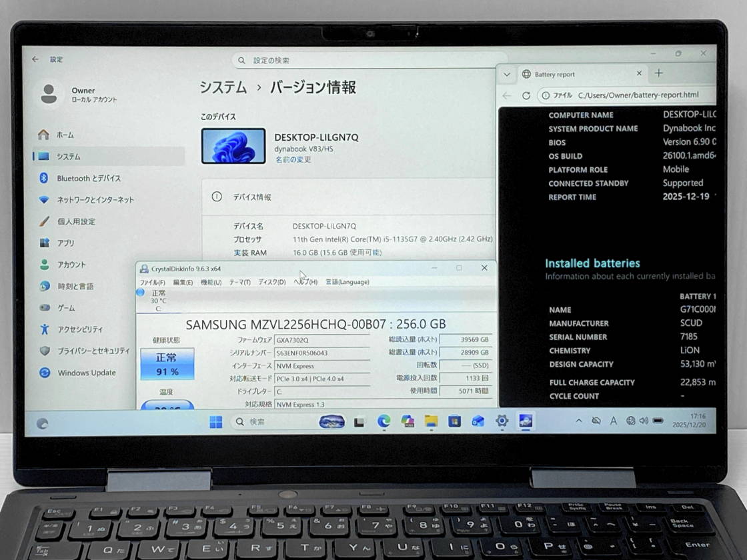Open Bluetooth とデバイス settings
Screen dimensions: 747x560
(89, 178)
